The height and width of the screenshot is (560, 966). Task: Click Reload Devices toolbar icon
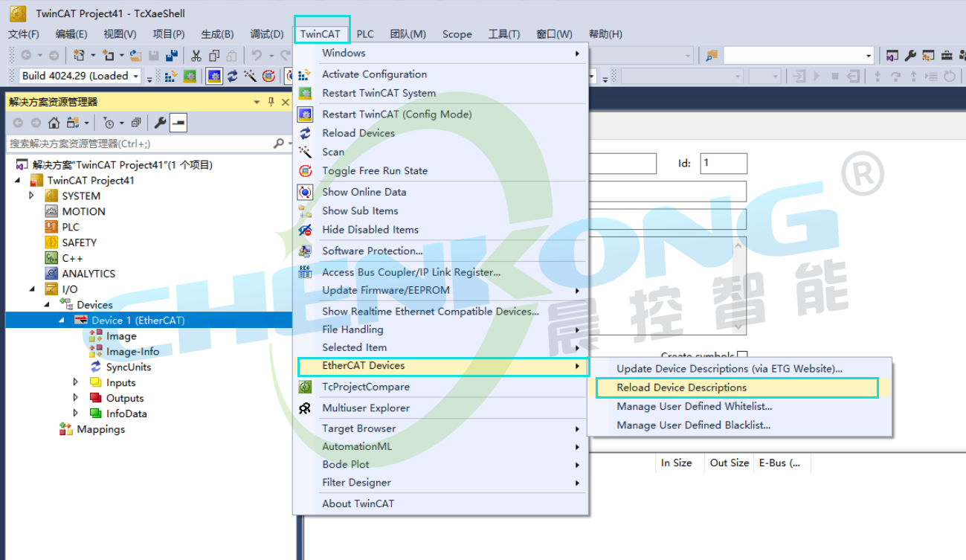click(233, 76)
